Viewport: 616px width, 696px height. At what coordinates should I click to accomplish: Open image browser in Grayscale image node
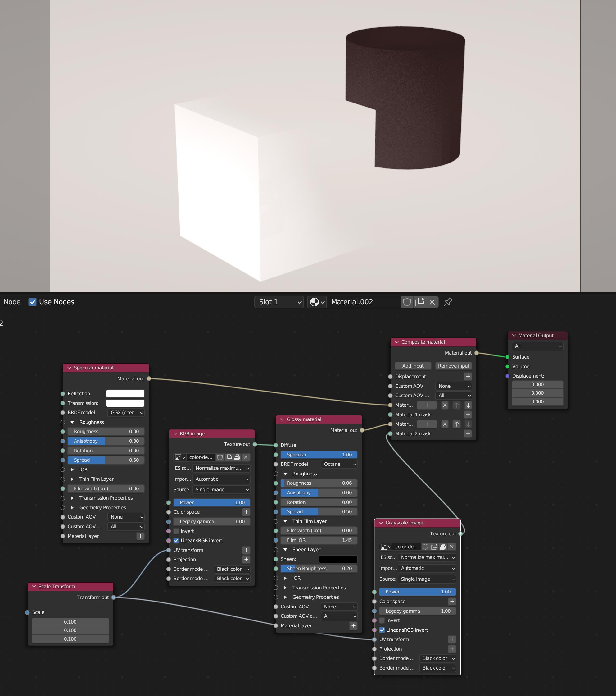(386, 547)
